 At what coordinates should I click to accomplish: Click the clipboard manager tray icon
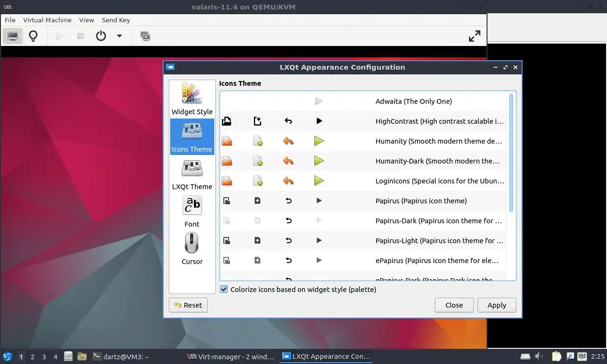tap(556, 356)
